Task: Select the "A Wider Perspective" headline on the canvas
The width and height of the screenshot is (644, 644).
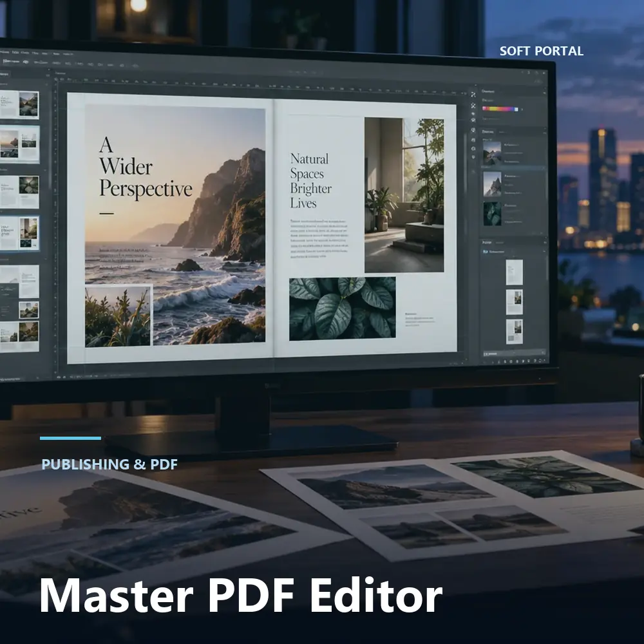Action: [146, 167]
